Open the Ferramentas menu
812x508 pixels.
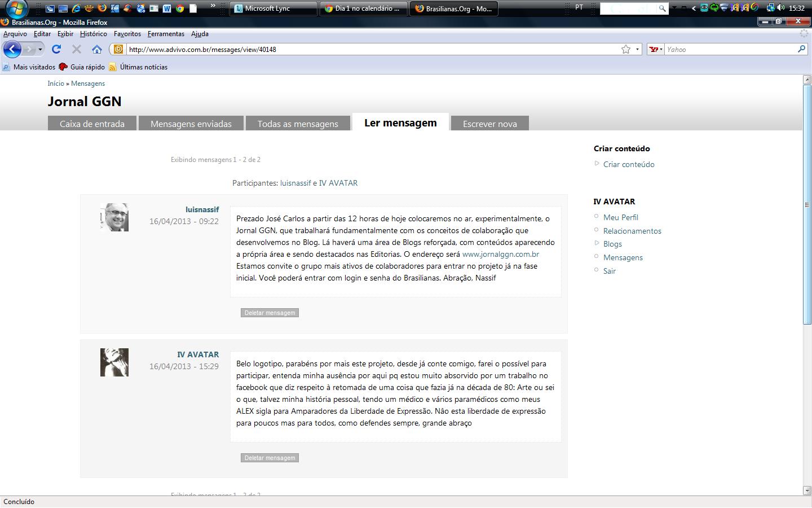(166, 34)
